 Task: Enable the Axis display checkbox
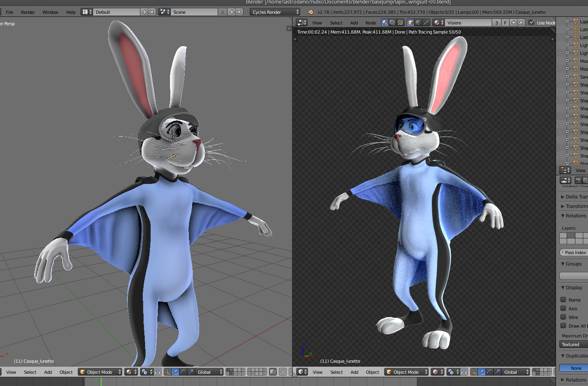point(563,308)
